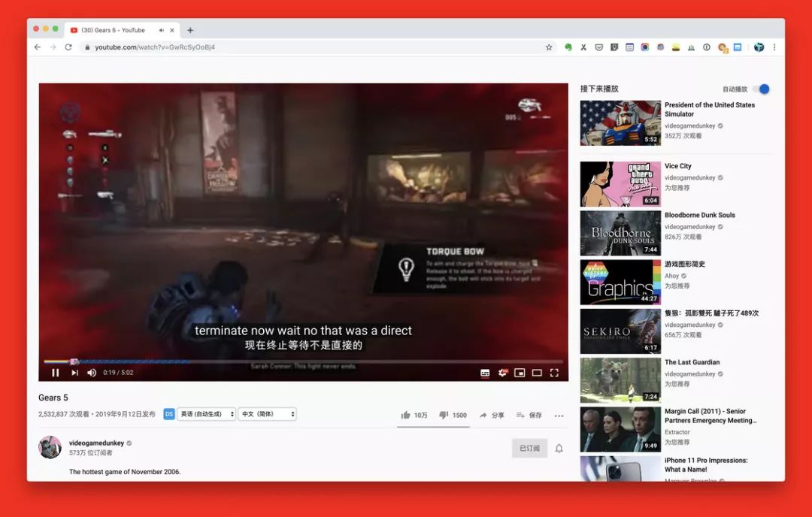
Task: Open the English auto-generated language dropdown
Action: point(206,414)
